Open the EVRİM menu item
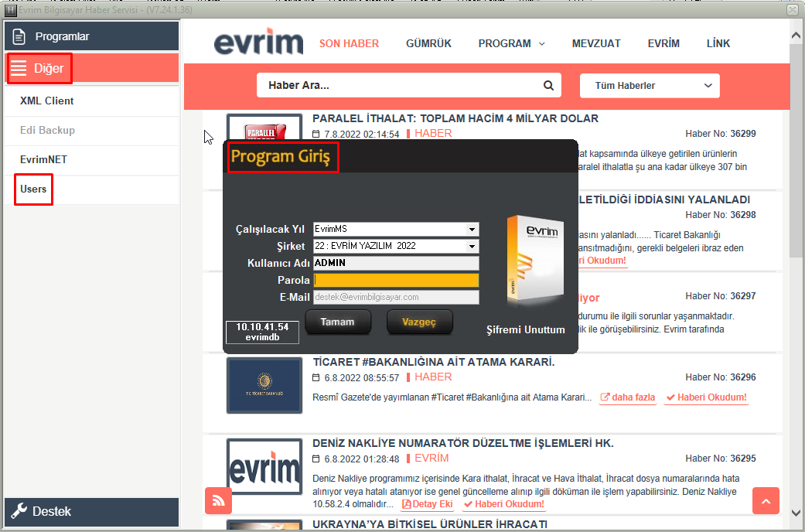The image size is (805, 532). coord(663,43)
